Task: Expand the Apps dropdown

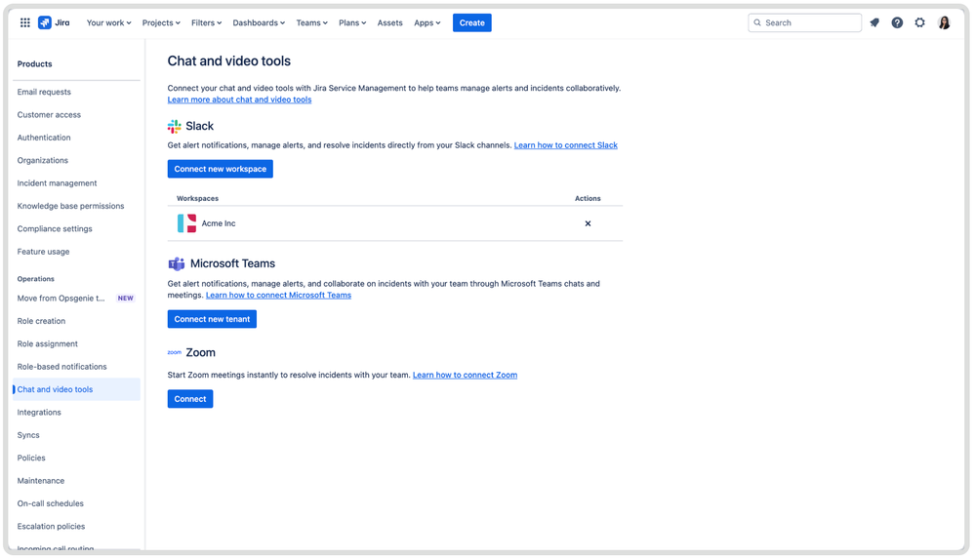Action: click(x=427, y=23)
